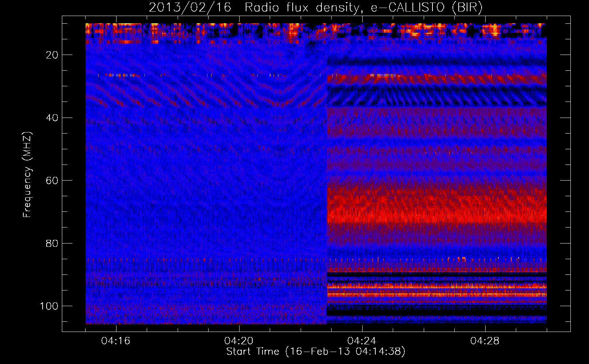Click the 40 MHz frequency tick label
Screen dimensions: 589x364
pos(52,118)
